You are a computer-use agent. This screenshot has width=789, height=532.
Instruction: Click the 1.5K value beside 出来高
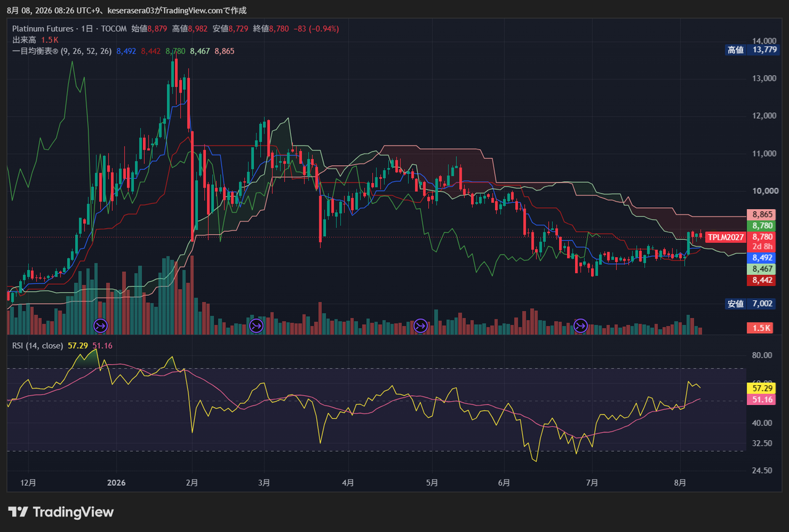pos(49,39)
